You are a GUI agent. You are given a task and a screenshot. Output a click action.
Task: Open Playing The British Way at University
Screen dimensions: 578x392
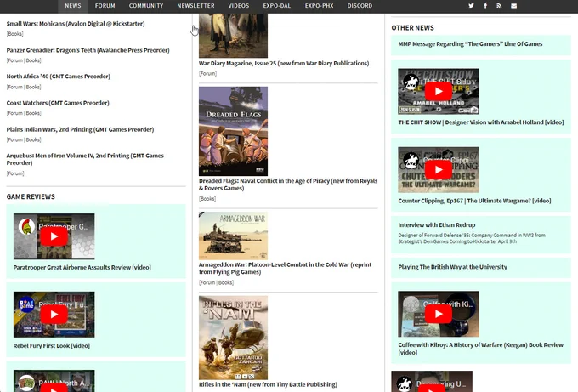[453, 267]
